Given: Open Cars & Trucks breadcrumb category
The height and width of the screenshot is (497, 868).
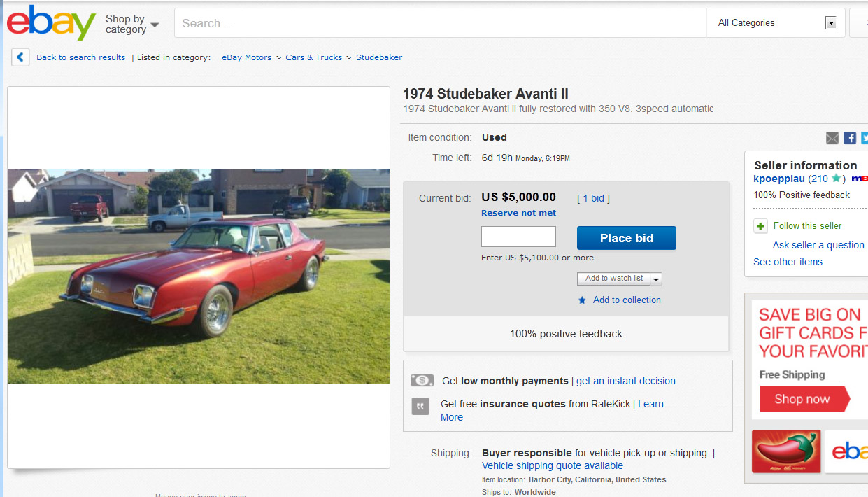Looking at the screenshot, I should [x=313, y=57].
